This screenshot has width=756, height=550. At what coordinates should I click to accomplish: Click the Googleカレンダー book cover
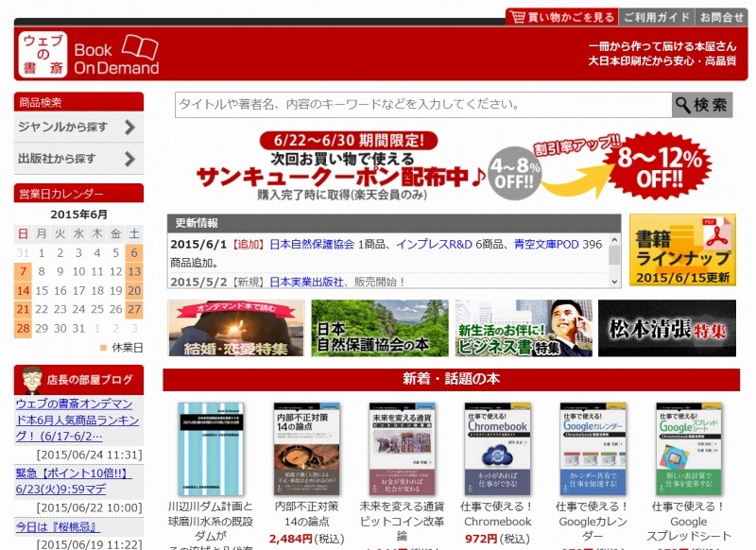[x=593, y=449]
